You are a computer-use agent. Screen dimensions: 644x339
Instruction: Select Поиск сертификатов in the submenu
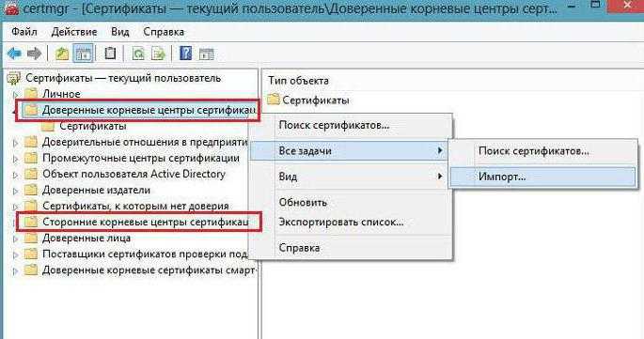pyautogui.click(x=542, y=151)
